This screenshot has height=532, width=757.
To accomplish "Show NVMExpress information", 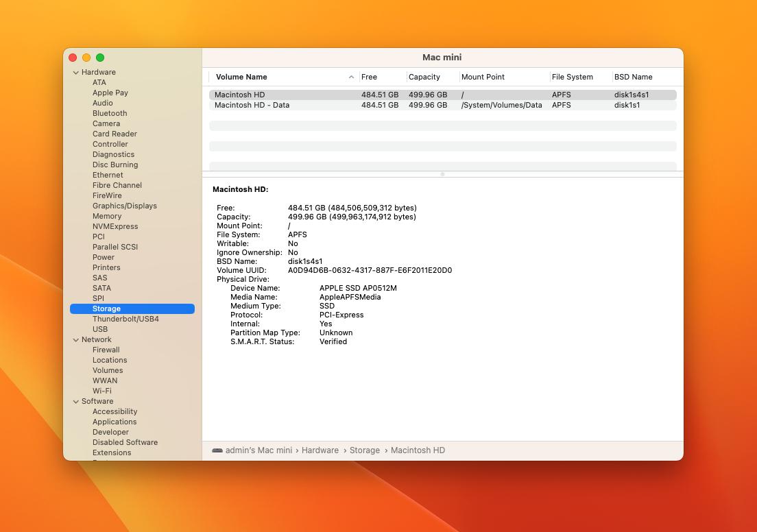I will click(115, 226).
